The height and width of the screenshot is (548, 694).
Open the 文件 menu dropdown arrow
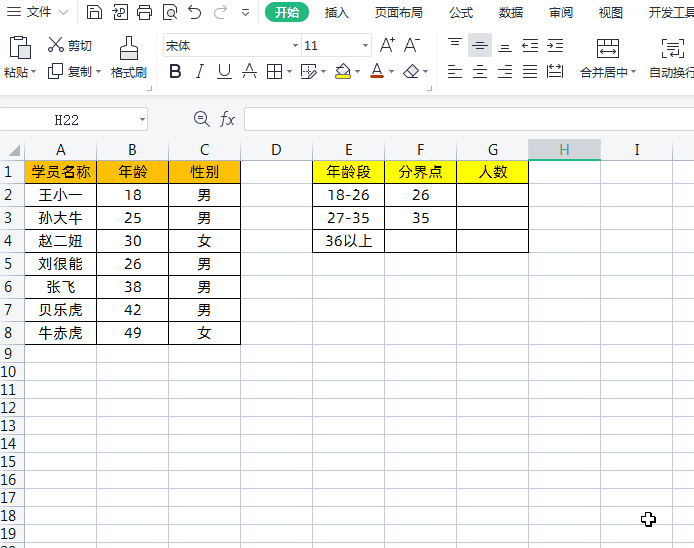coord(64,12)
